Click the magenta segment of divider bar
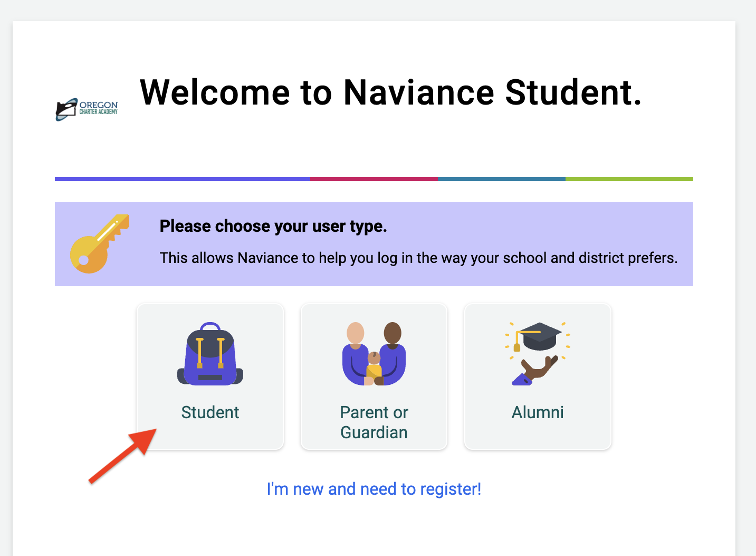The image size is (756, 556). coord(374,179)
